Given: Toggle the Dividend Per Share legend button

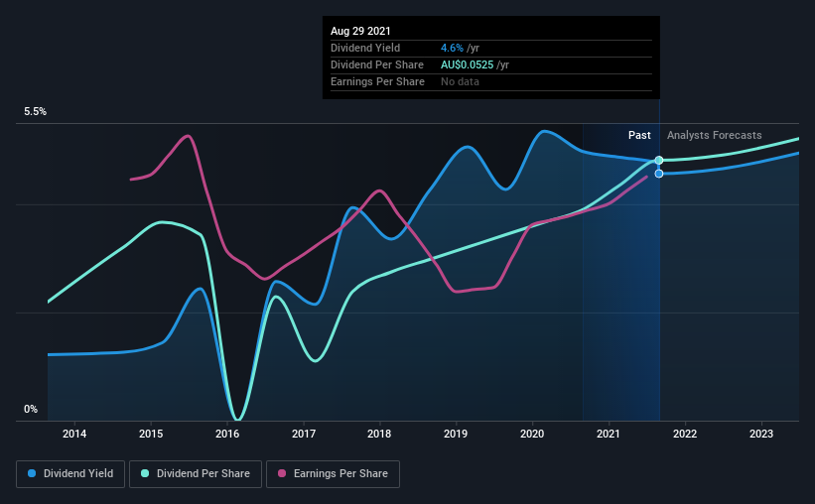Looking at the screenshot, I should (x=196, y=474).
